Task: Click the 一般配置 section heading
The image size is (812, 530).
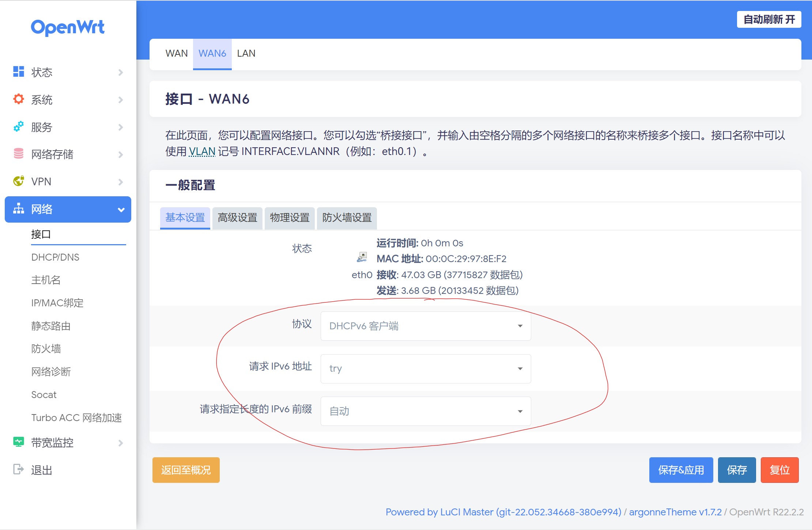Action: tap(190, 185)
